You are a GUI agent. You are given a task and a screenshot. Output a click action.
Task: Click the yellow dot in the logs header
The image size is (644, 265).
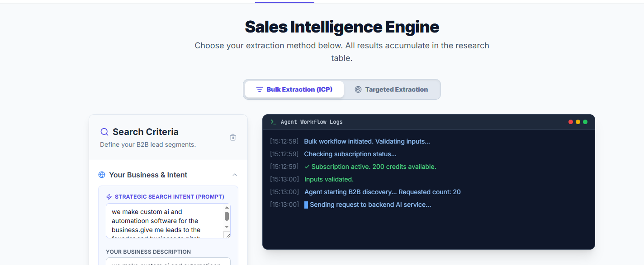578,122
